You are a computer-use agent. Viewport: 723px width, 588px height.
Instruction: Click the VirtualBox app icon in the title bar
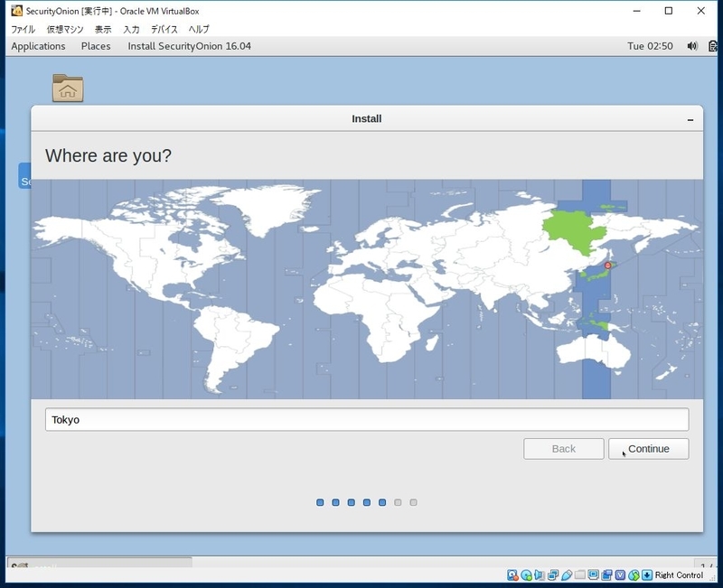16,11
